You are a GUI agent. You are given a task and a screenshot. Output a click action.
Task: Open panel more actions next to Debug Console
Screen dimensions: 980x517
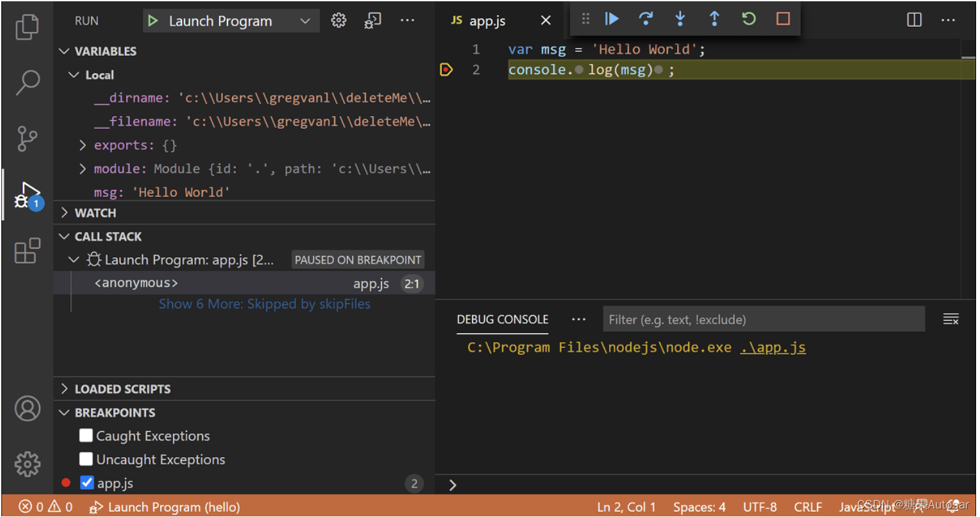click(578, 320)
